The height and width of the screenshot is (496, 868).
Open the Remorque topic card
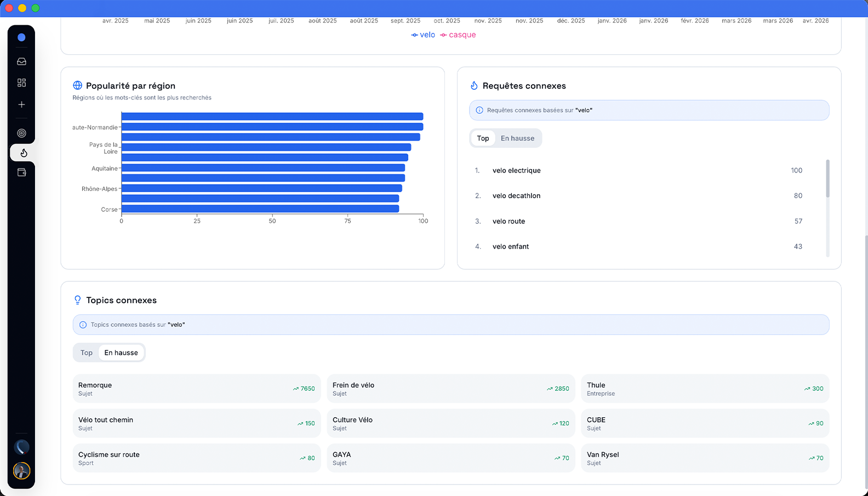click(x=196, y=389)
